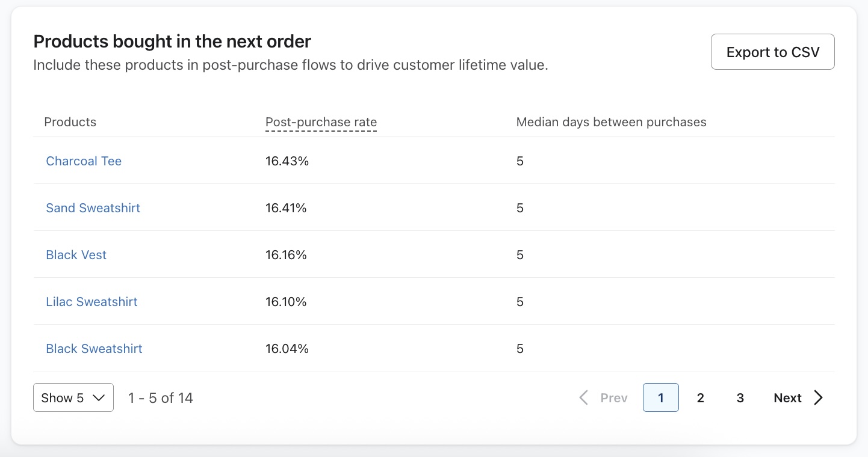Image resolution: width=868 pixels, height=457 pixels.
Task: Click the 1 - 5 of 14 count
Action: click(160, 397)
